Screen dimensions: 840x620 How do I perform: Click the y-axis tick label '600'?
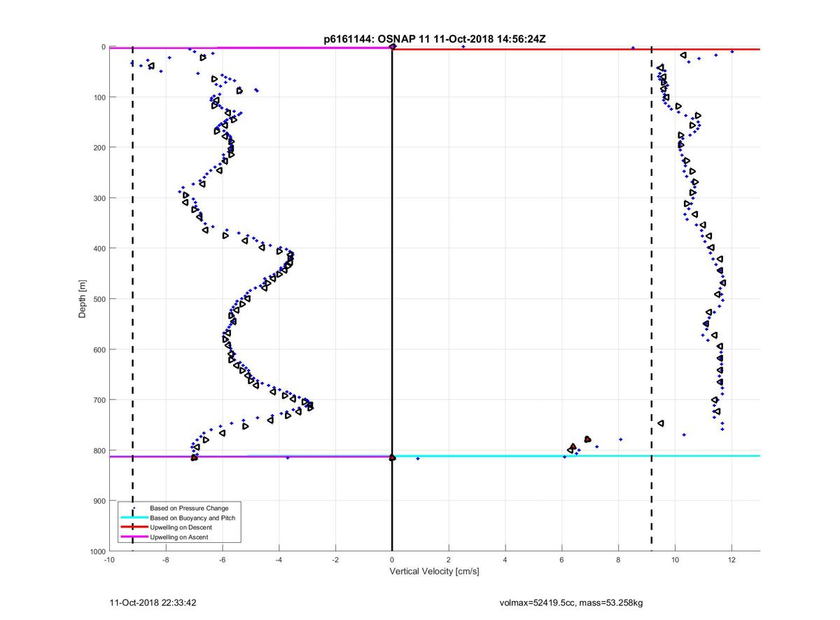[99, 350]
